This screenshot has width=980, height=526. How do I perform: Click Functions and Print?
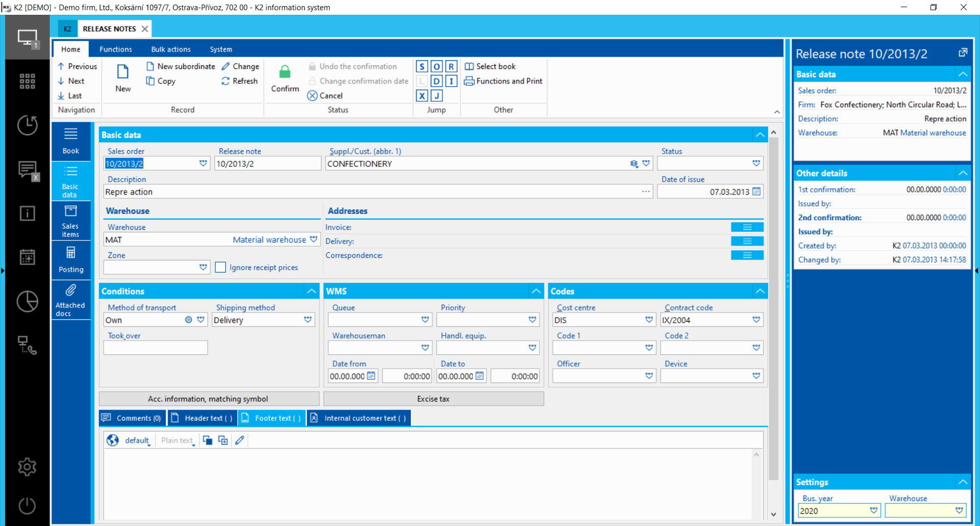[x=503, y=81]
